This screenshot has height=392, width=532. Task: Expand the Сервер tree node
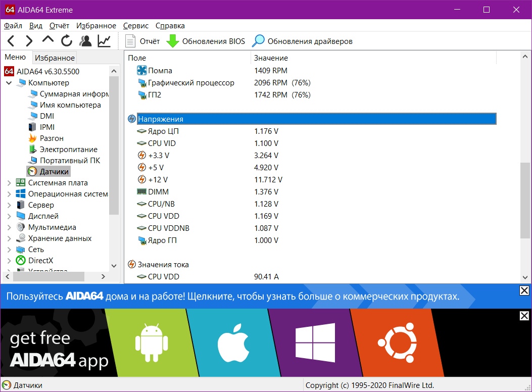[9, 205]
